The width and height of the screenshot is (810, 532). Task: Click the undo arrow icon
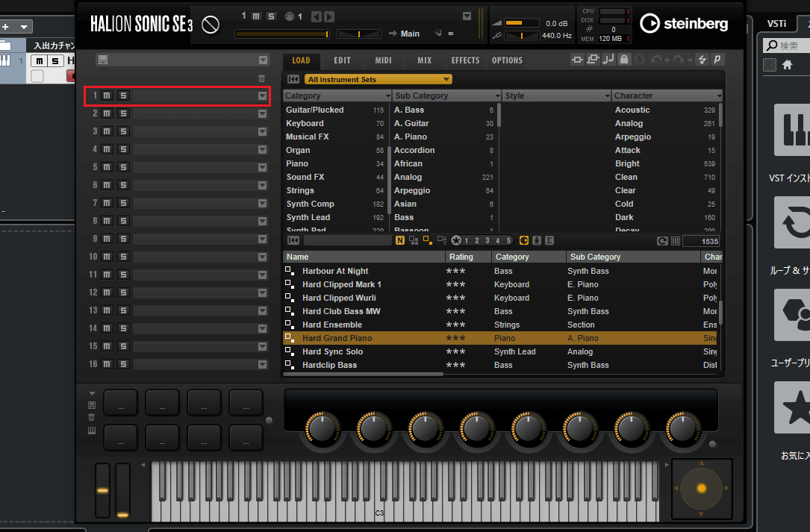pyautogui.click(x=655, y=60)
